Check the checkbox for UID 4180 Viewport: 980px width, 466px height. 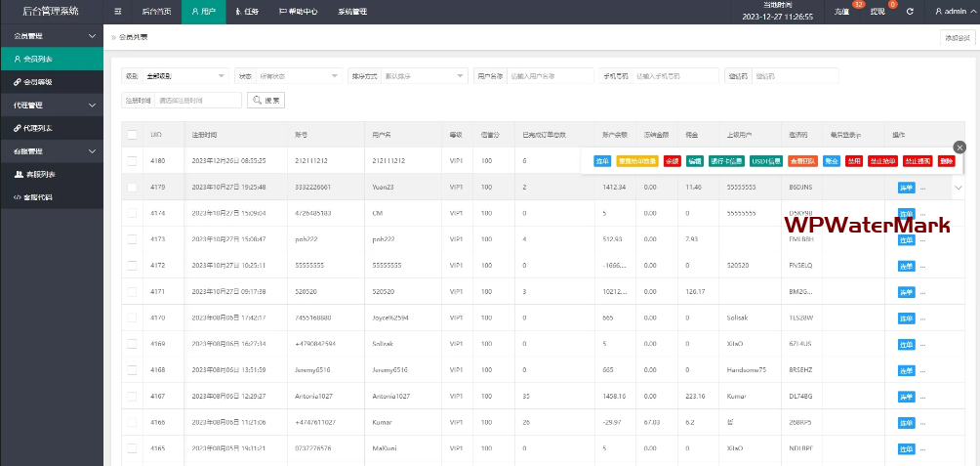(132, 160)
